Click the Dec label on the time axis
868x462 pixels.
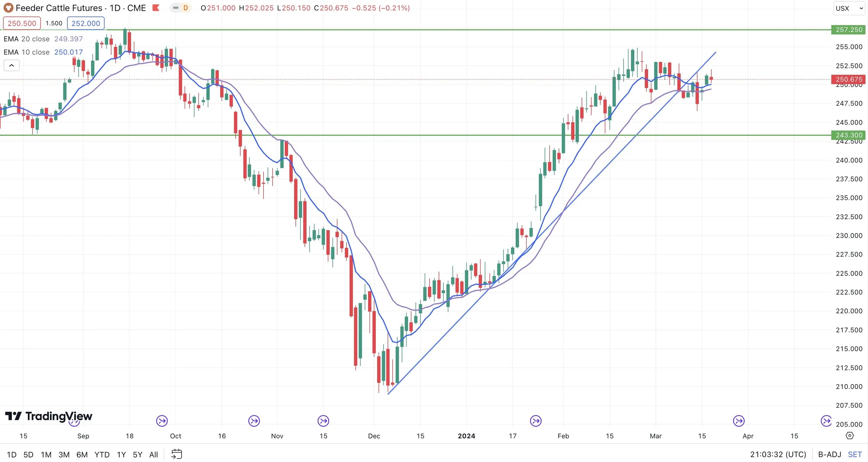(374, 436)
